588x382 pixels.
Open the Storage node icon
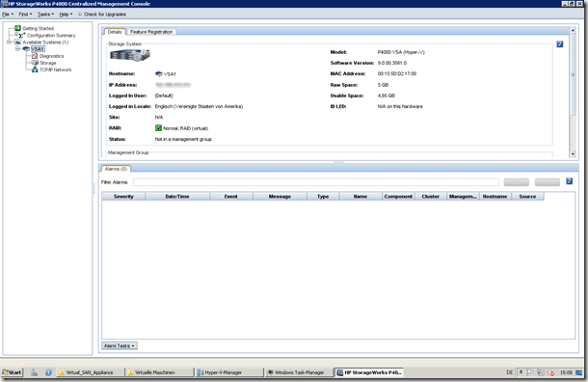35,63
